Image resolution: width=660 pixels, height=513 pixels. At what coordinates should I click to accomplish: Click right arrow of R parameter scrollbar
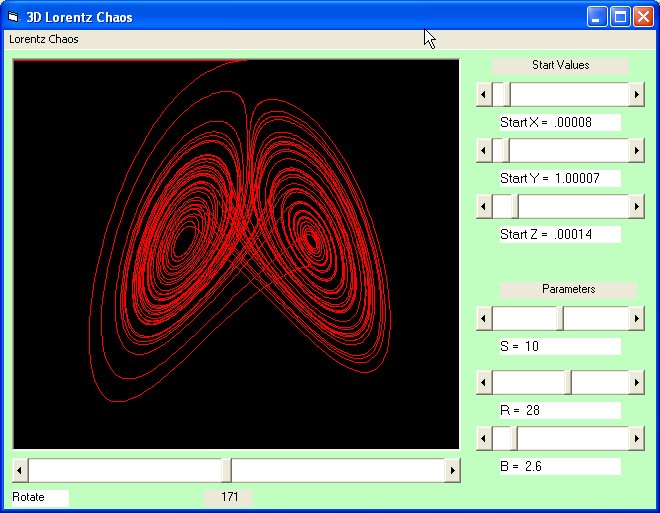pyautogui.click(x=636, y=382)
